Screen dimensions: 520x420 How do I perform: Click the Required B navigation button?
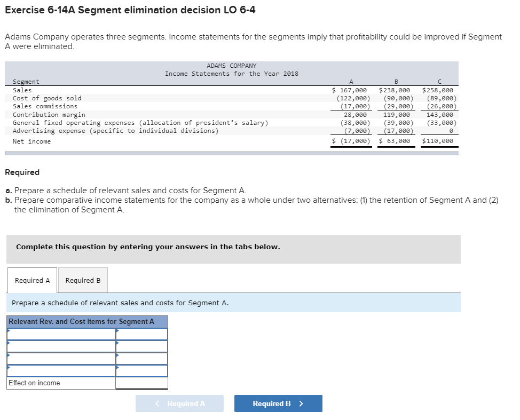click(278, 403)
